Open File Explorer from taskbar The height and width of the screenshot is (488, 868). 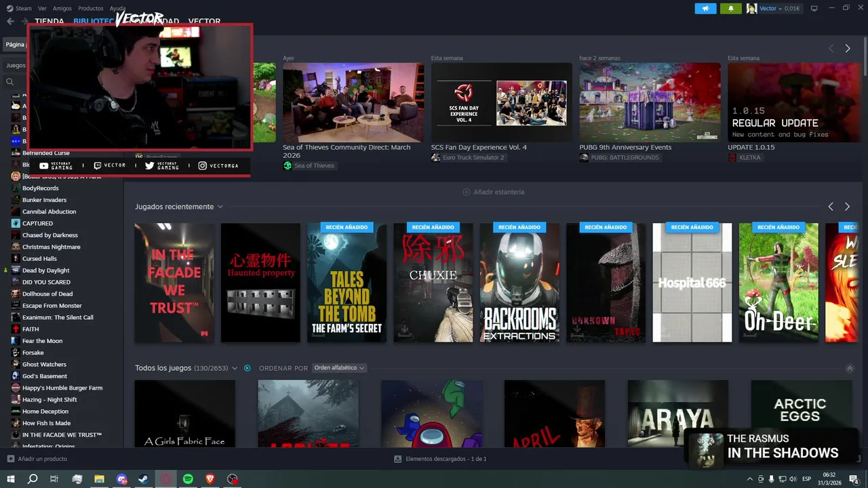tap(99, 479)
